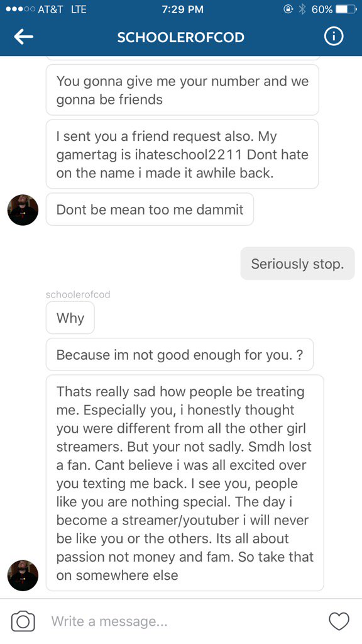This screenshot has width=362, height=644.
Task: Select the 'Why' message bubble
Action: pos(70,318)
